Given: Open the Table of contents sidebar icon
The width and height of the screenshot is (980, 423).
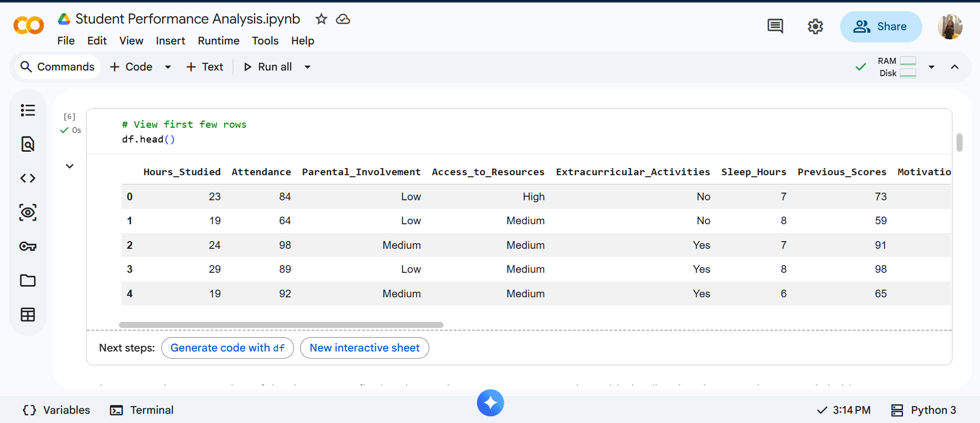Looking at the screenshot, I should coord(28,110).
